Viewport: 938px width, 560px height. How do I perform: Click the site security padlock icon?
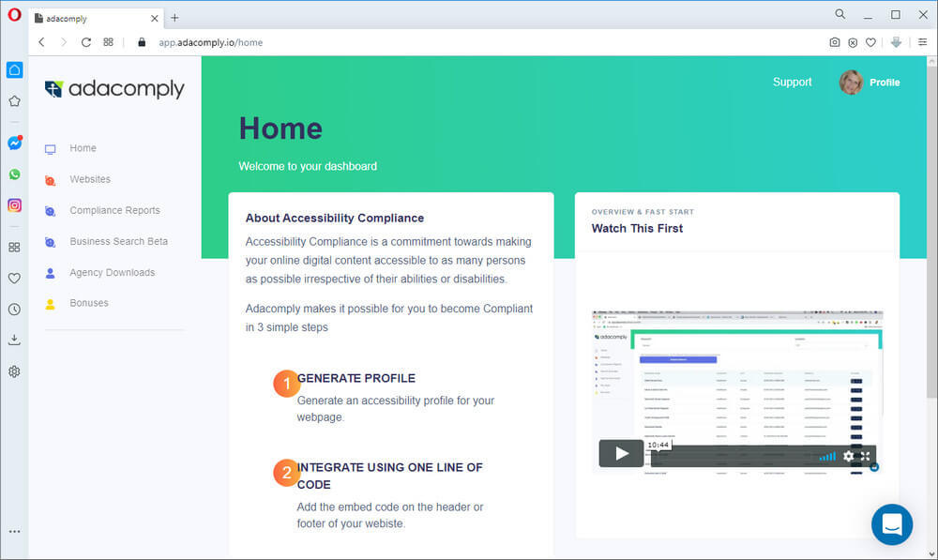pos(142,42)
